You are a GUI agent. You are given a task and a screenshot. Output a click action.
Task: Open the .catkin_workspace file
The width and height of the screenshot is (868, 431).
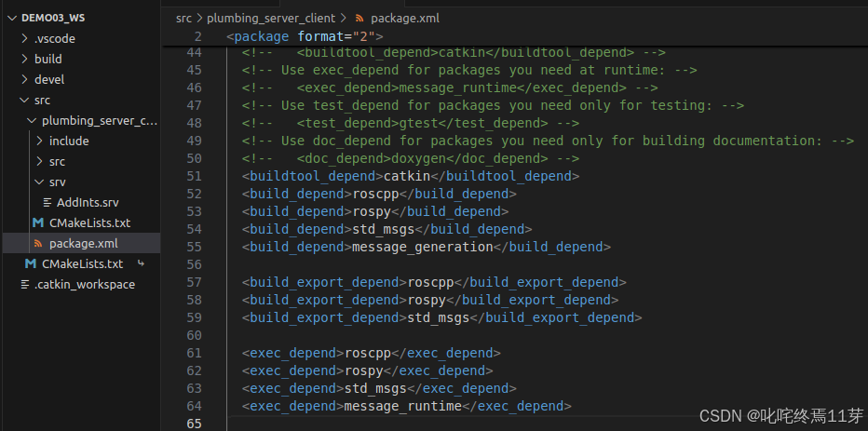pos(85,284)
